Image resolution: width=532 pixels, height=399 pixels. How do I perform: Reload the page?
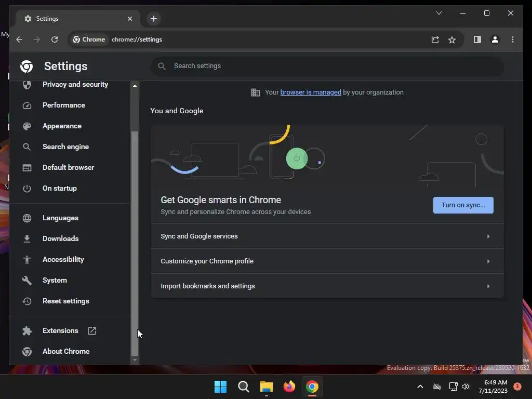pyautogui.click(x=54, y=39)
